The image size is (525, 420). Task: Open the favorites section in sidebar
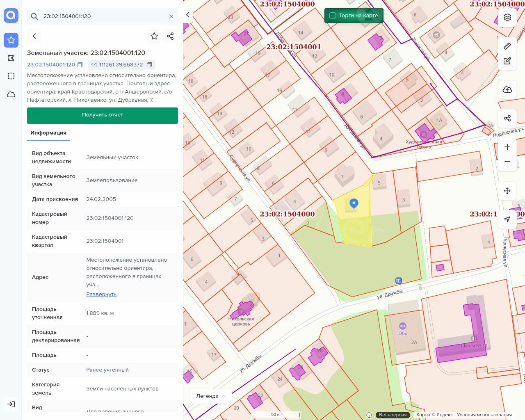click(x=11, y=40)
